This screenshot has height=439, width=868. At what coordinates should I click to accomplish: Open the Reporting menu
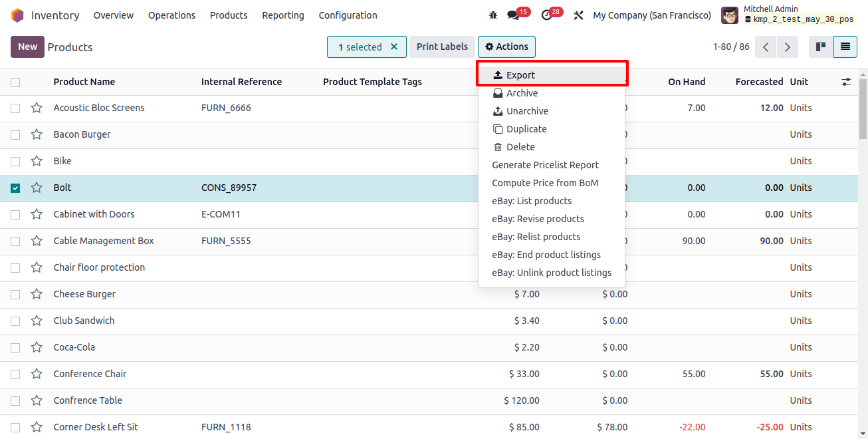point(283,15)
